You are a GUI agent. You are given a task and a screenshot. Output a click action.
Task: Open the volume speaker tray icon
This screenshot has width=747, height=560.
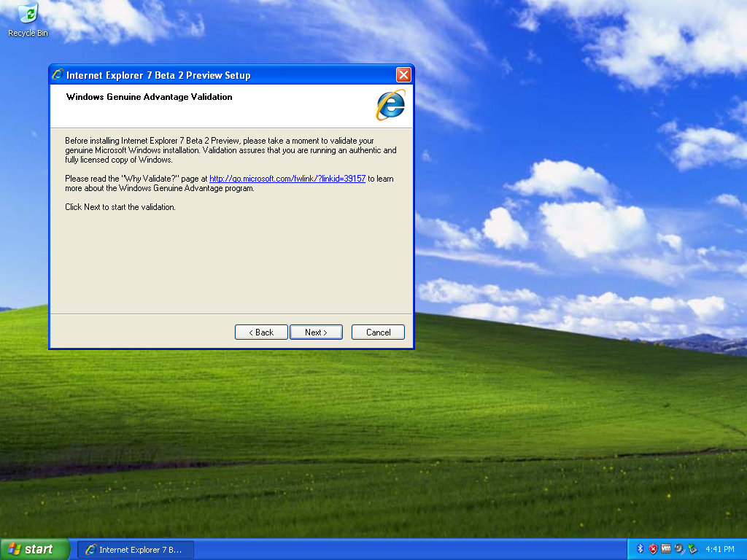coord(679,549)
